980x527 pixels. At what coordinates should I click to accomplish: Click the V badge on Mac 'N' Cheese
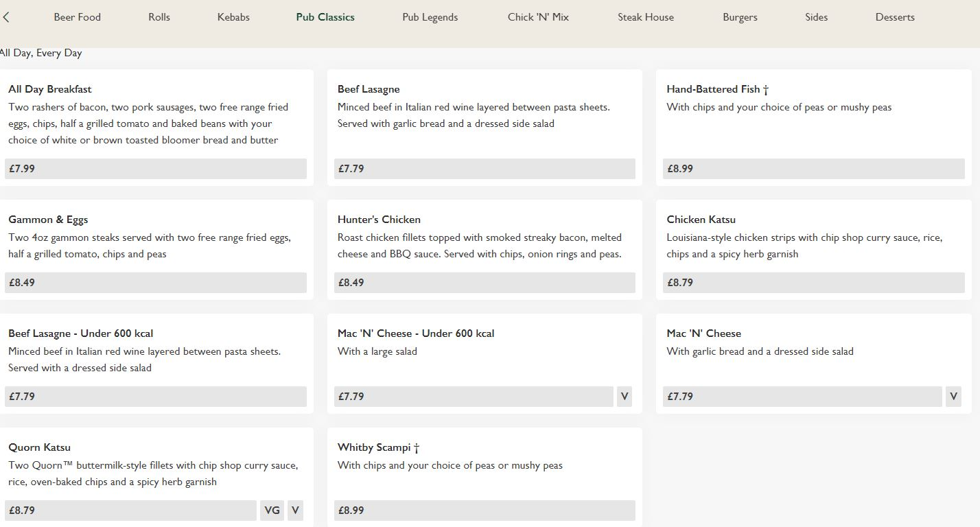953,396
